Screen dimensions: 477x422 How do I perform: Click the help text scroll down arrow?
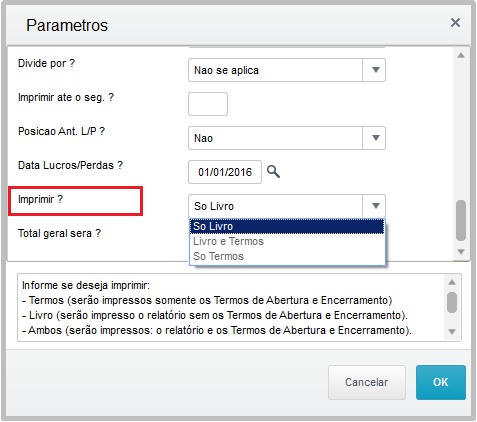pos(452,332)
